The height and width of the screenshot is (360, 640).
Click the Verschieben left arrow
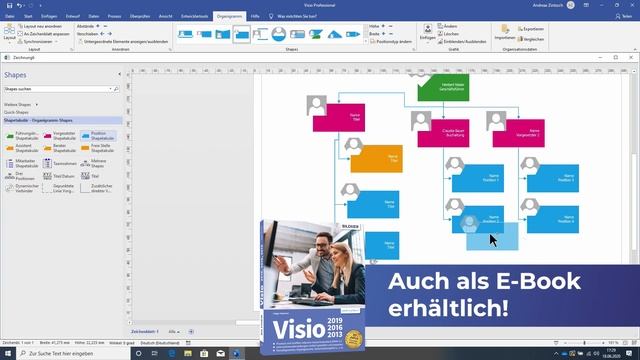(102, 34)
